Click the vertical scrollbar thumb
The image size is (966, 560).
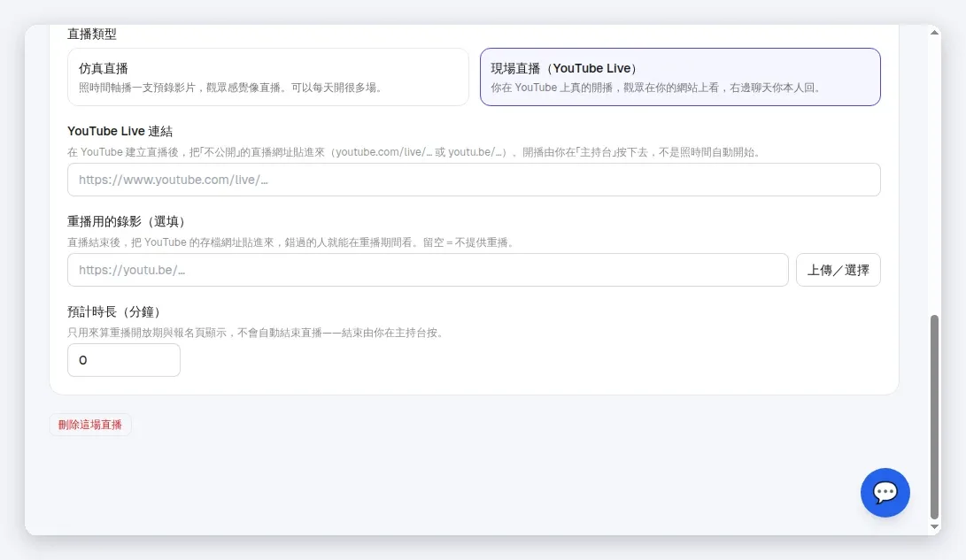(x=935, y=417)
